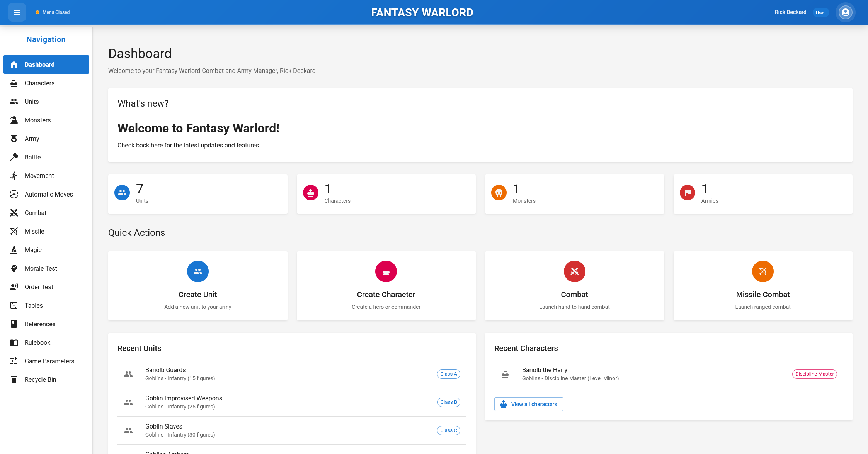Image resolution: width=868 pixels, height=454 pixels.
Task: Click the Class B badge
Action: [448, 402]
